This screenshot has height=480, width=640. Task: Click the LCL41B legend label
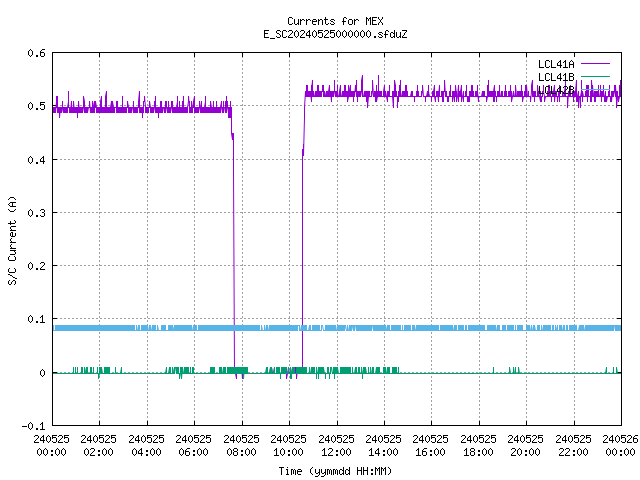coord(556,77)
